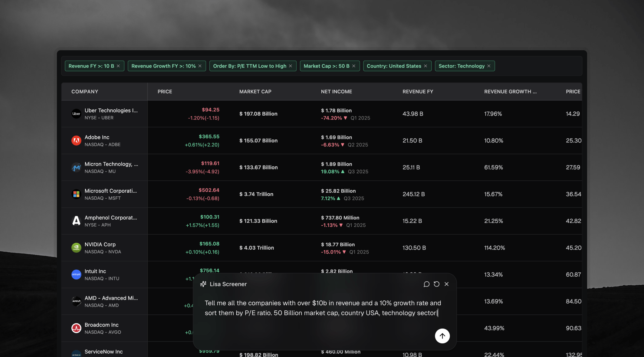
Task: Click the Broadcom logo icon
Action: (76, 328)
